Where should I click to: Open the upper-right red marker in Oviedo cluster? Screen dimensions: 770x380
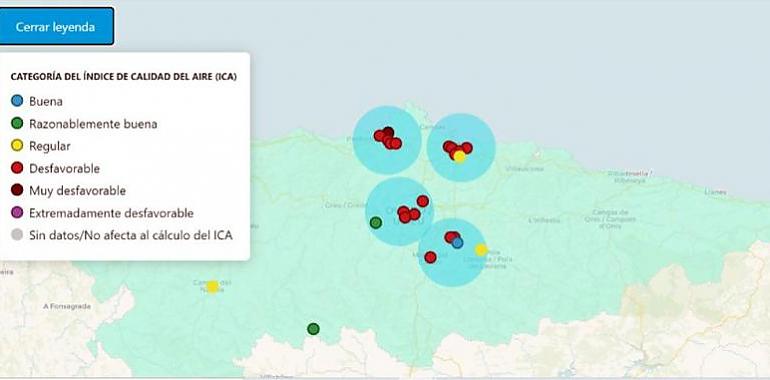(x=423, y=201)
